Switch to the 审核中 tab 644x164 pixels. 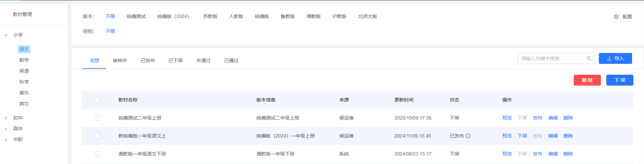click(120, 60)
